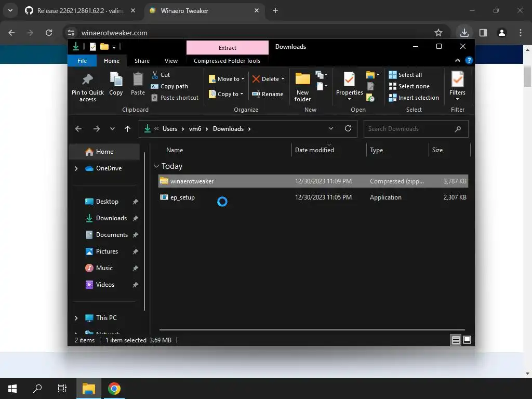This screenshot has height=399, width=532.
Task: Expand address bar history dropdown
Action: 331,129
